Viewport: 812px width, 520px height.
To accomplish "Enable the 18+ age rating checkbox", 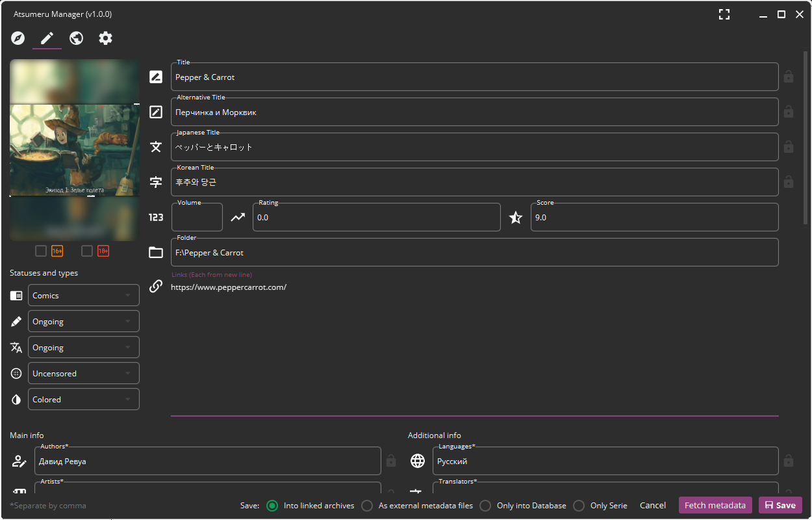I will pos(87,251).
